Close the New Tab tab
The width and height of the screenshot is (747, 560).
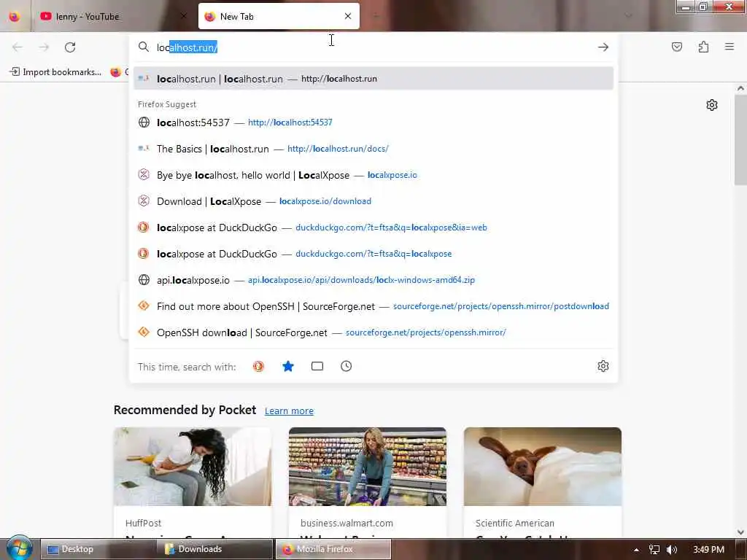(348, 16)
